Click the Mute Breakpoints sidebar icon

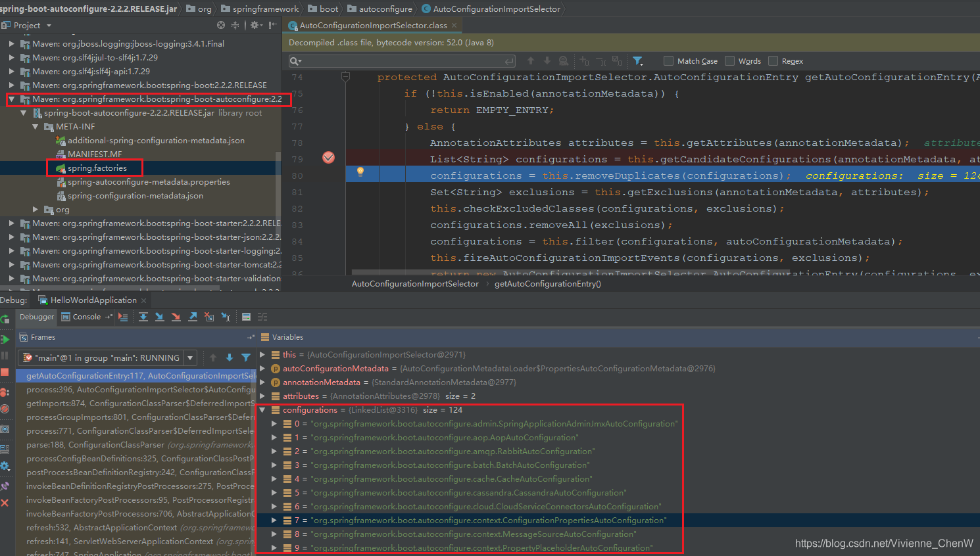click(x=5, y=409)
